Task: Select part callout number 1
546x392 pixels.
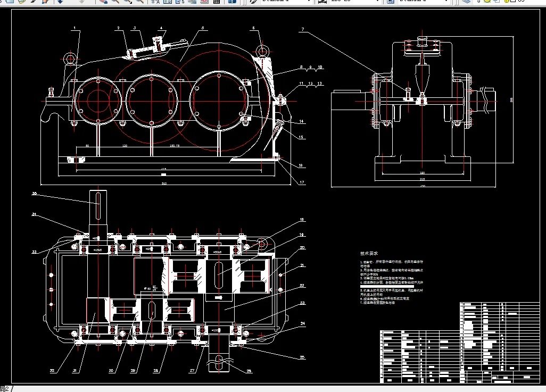Action: coord(74,28)
